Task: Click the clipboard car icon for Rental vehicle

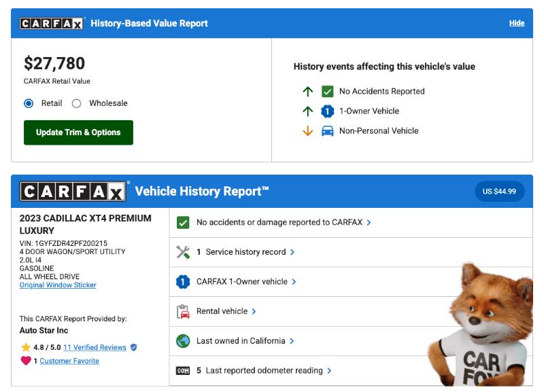Action: [x=183, y=311]
